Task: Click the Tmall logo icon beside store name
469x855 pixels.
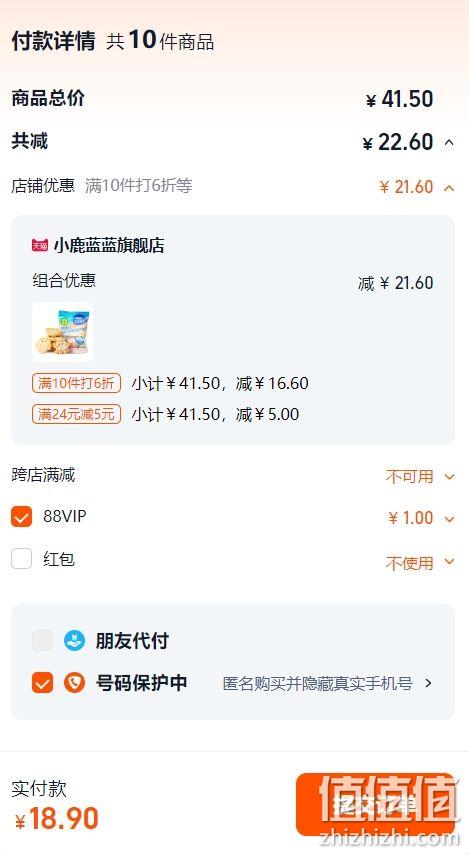Action: point(40,245)
